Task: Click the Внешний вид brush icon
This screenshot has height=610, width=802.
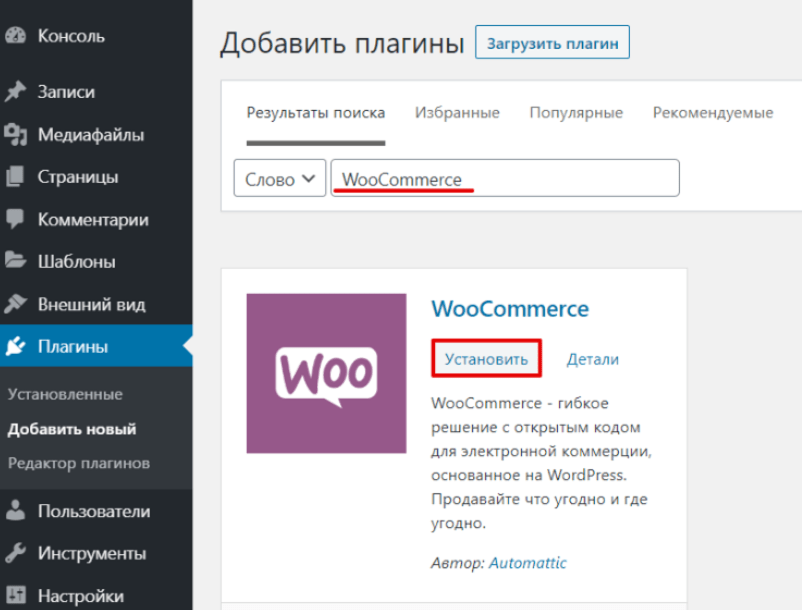Action: [15, 304]
